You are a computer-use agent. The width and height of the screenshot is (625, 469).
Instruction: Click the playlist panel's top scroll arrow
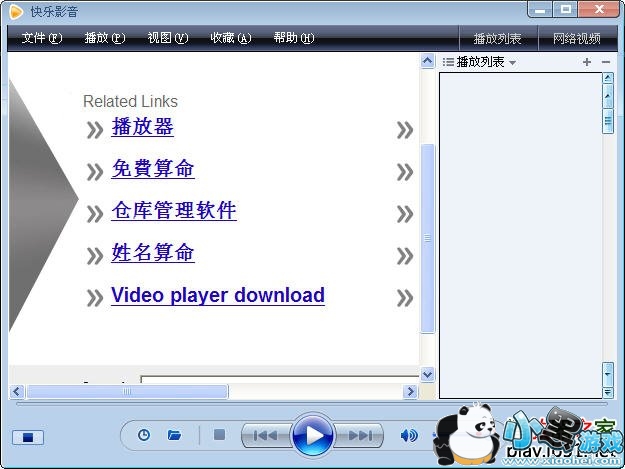pyautogui.click(x=607, y=78)
